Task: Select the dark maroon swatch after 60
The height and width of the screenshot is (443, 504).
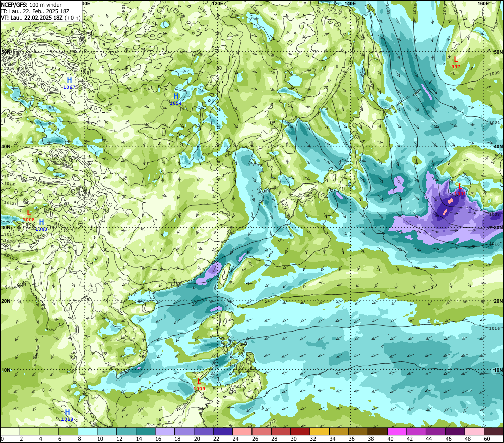Action: tap(493, 432)
